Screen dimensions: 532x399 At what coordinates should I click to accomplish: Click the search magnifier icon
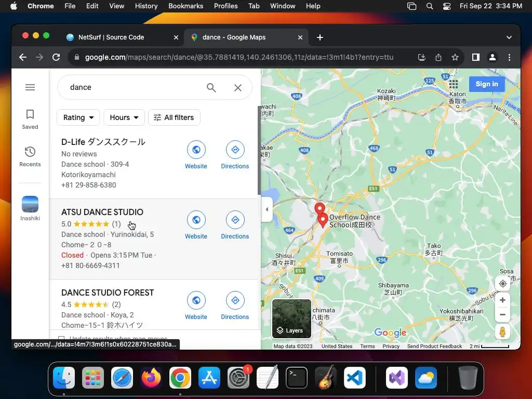coord(211,87)
